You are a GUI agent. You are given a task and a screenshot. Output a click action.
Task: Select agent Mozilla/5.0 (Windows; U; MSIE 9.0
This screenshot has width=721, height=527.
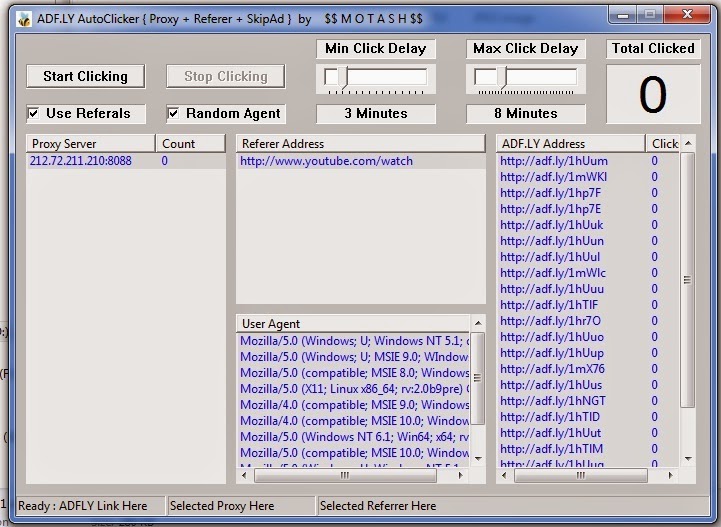pyautogui.click(x=354, y=357)
